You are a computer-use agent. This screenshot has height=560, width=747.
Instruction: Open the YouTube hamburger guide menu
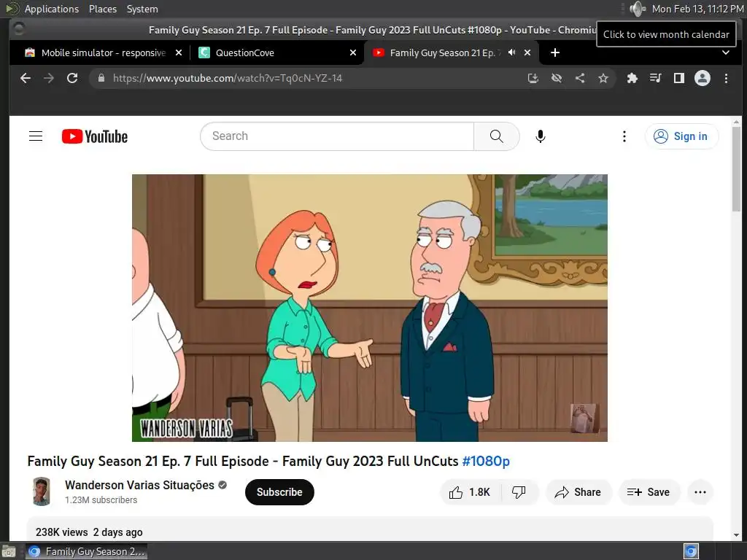pos(36,136)
